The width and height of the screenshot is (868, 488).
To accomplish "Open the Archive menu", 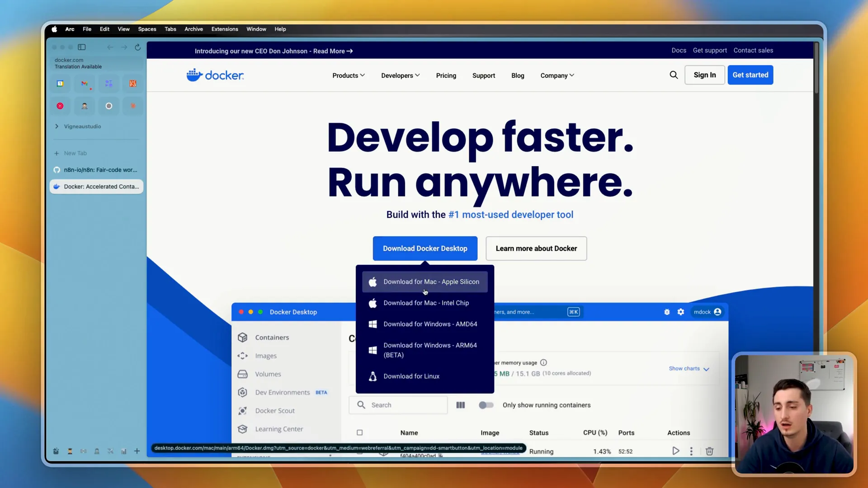I will pyautogui.click(x=193, y=29).
